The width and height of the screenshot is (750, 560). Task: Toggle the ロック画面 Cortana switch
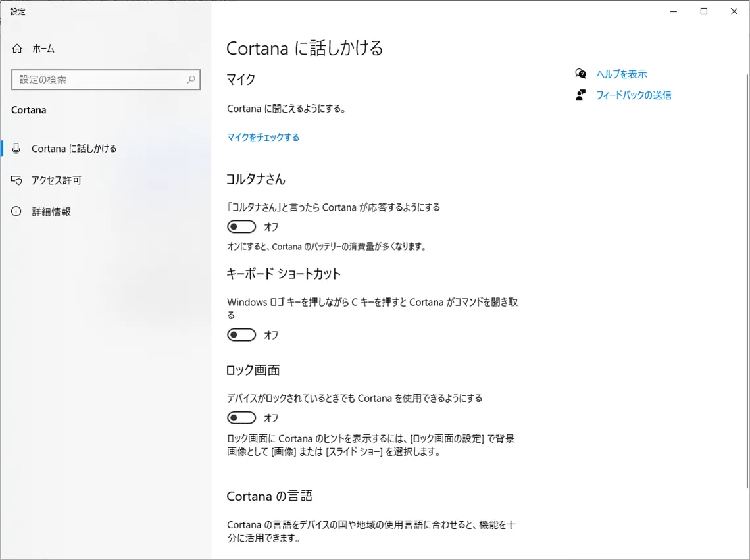click(241, 418)
